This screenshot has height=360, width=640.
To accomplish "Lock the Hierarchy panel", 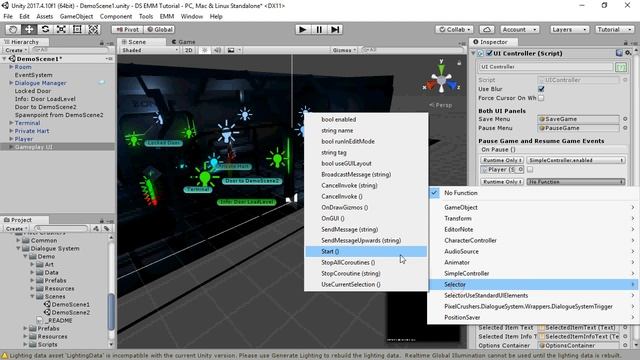I will [102, 42].
